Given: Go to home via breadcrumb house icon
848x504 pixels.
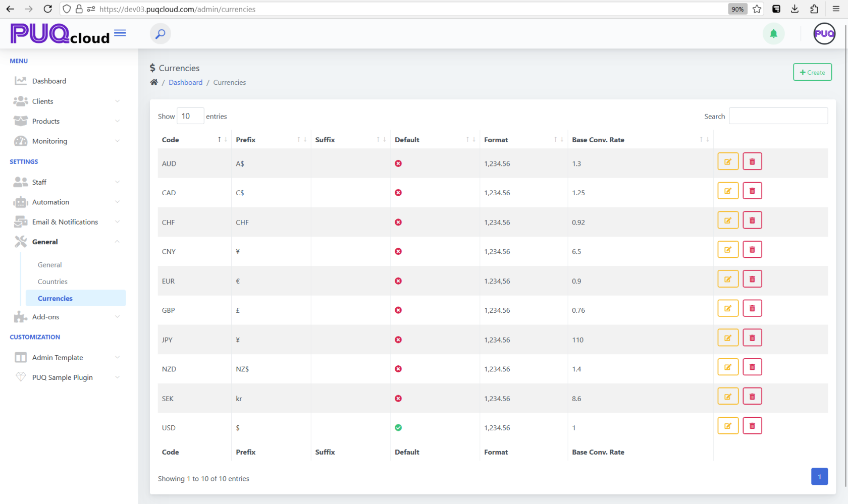Looking at the screenshot, I should (x=154, y=82).
